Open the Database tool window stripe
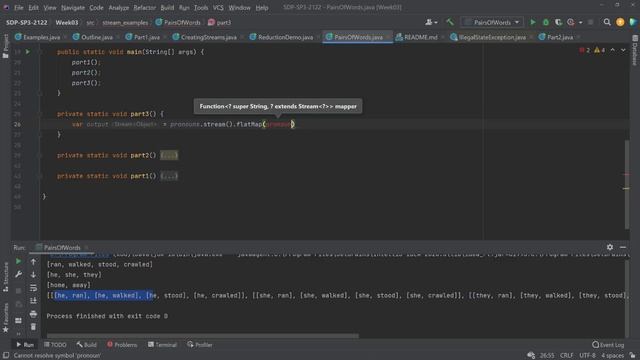The height and width of the screenshot is (360, 640). [635, 50]
